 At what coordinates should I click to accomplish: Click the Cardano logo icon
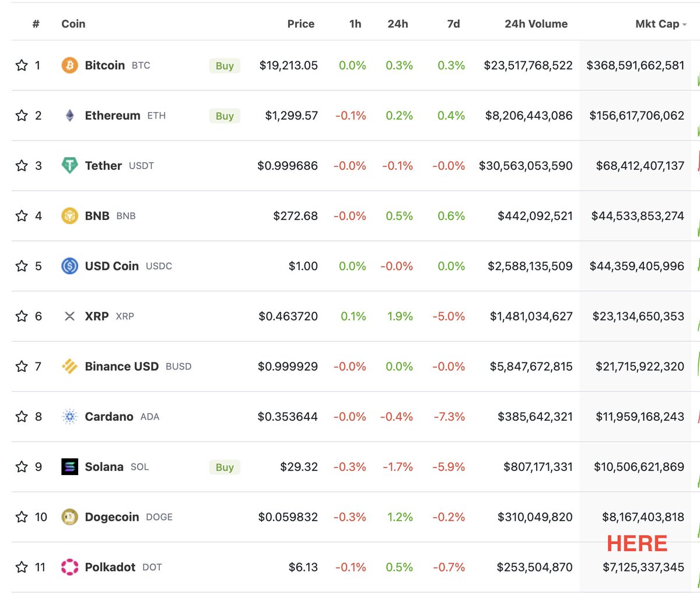pos(69,417)
